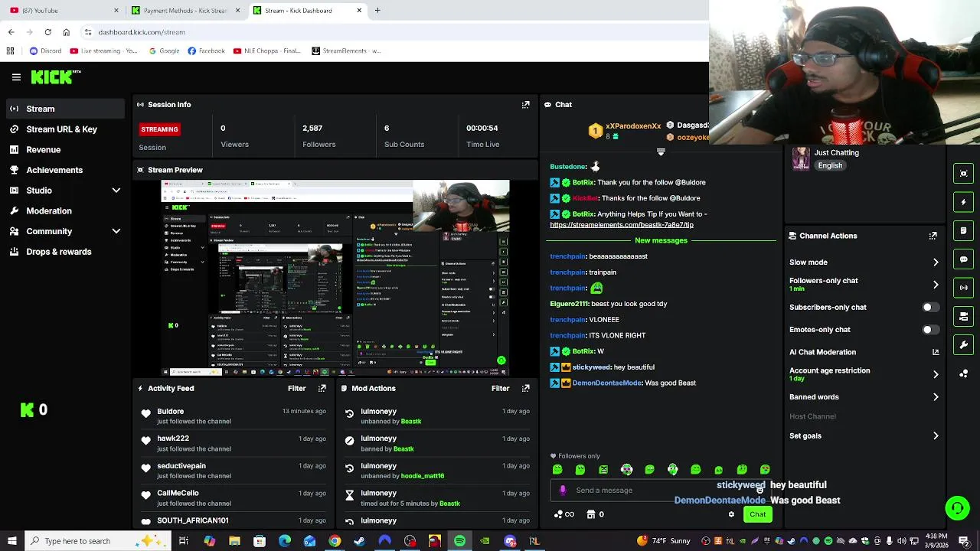Pop out the Session Info panel
Viewport: 980px width, 551px height.
tap(525, 105)
